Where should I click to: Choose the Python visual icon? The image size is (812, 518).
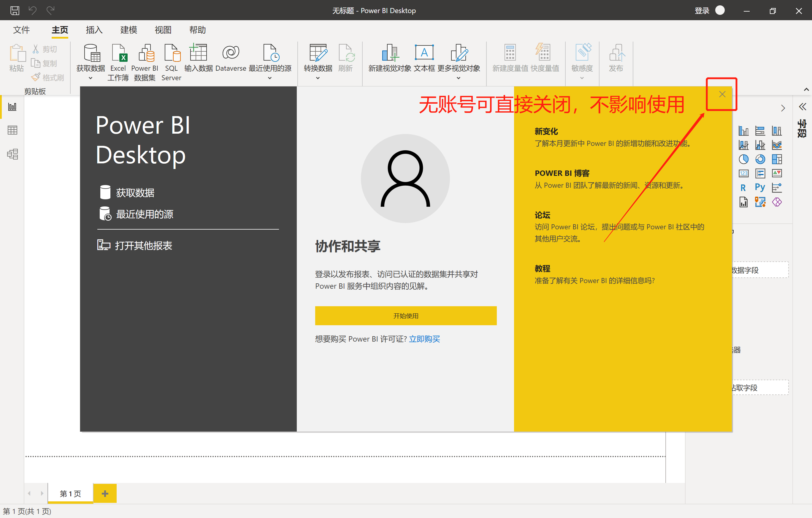760,187
